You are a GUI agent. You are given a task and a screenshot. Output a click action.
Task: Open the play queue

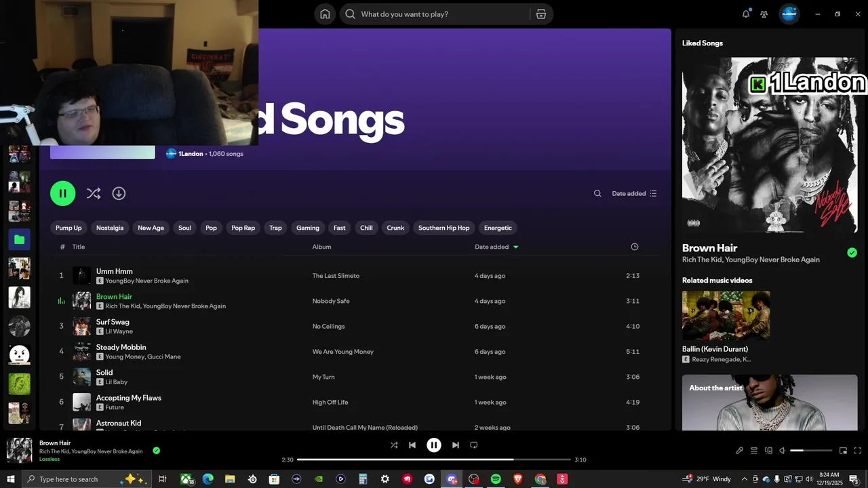pos(754,451)
